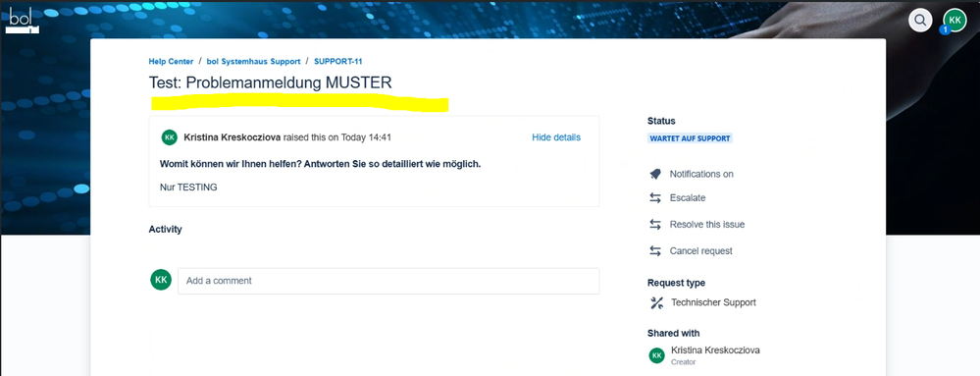Click the title Test: Problemanmeldung MUSTER

coord(271,82)
